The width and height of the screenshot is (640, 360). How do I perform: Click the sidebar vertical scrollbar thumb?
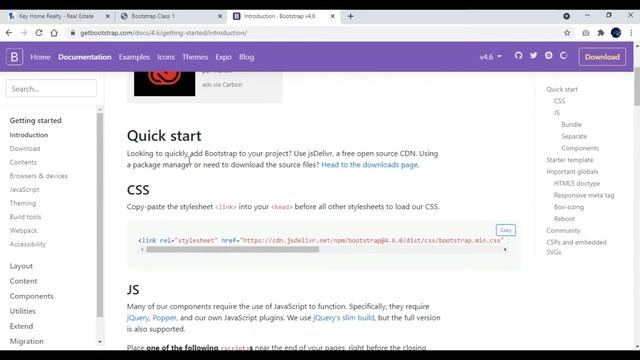100,215
